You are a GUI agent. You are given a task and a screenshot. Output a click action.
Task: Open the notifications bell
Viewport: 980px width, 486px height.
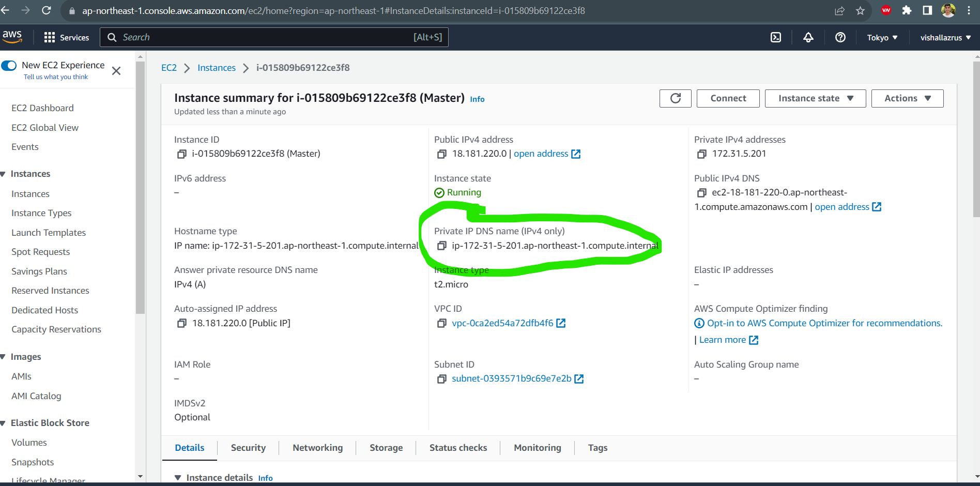coord(808,37)
